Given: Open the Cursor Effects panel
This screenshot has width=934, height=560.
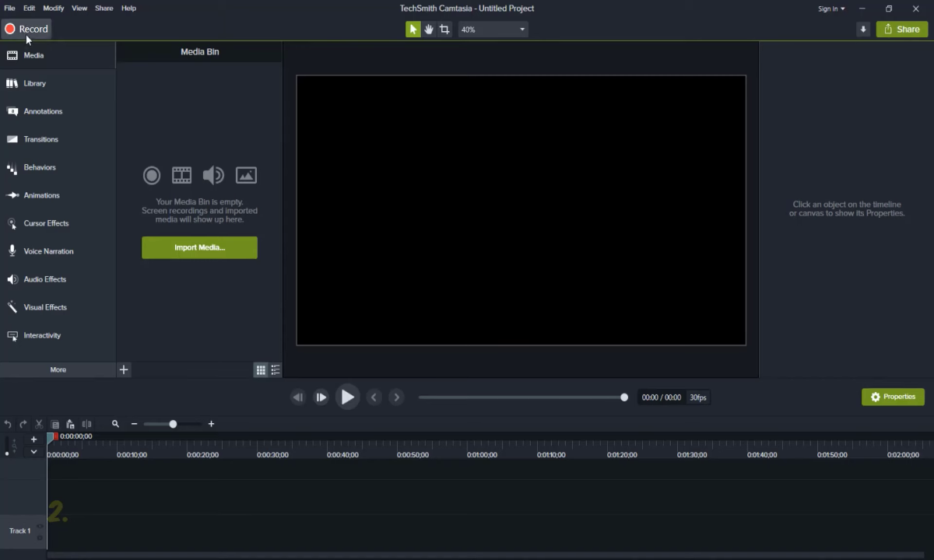Looking at the screenshot, I should point(46,223).
